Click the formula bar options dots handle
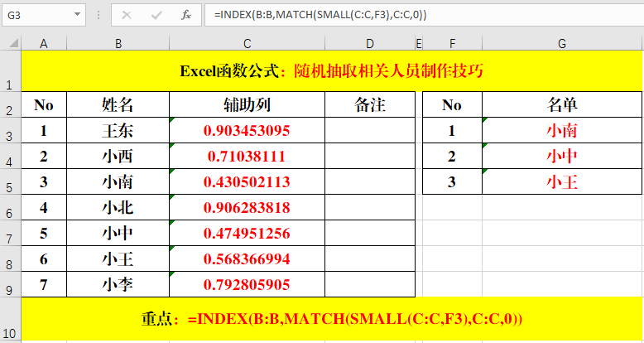 [99, 15]
